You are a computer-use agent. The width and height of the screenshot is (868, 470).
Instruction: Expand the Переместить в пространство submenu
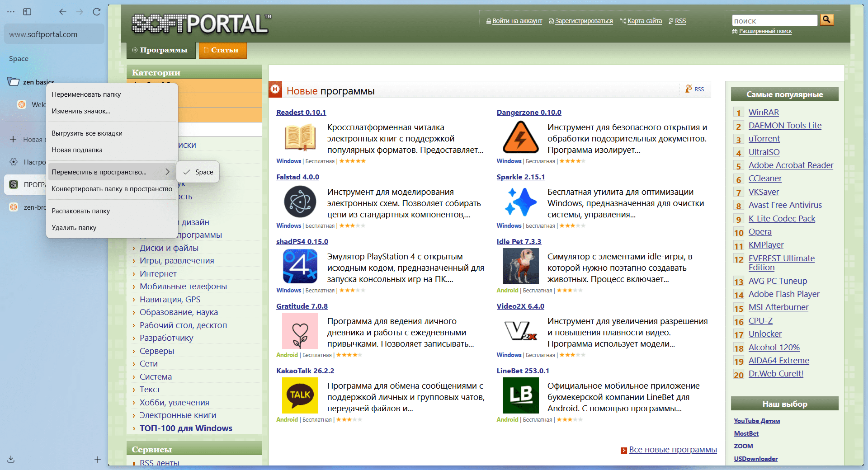click(111, 172)
